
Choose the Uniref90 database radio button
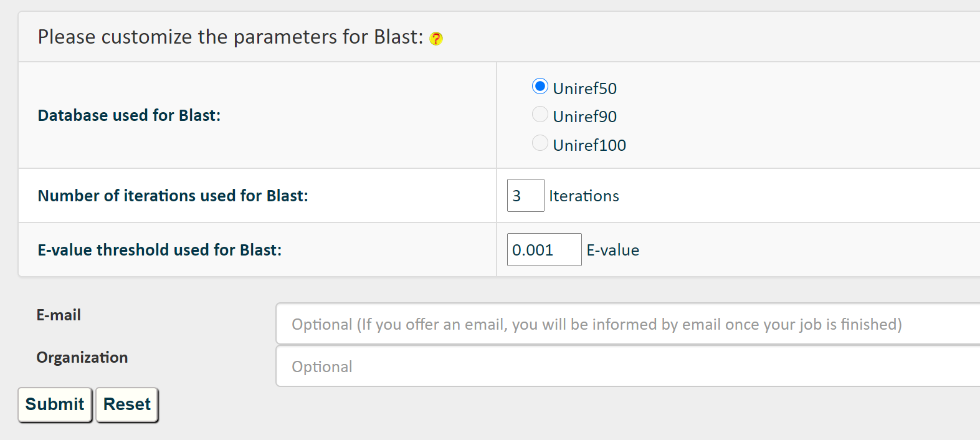click(540, 115)
